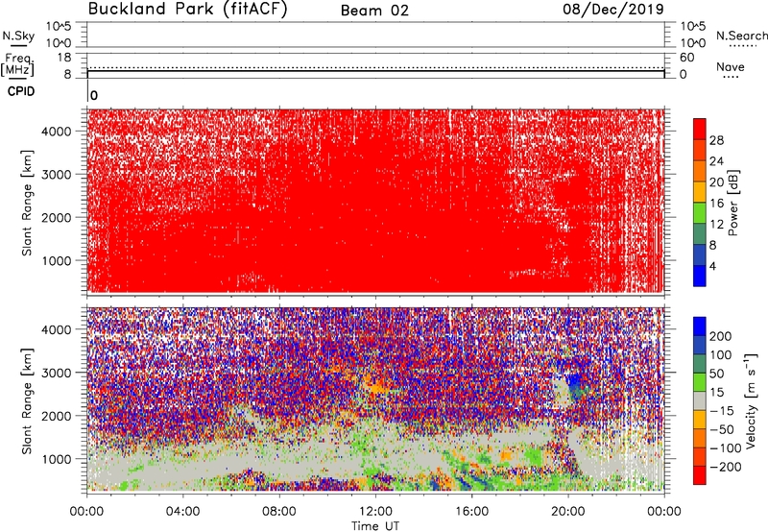Click the Slant Range label of power panel
The width and height of the screenshot is (768, 532).
27,203
